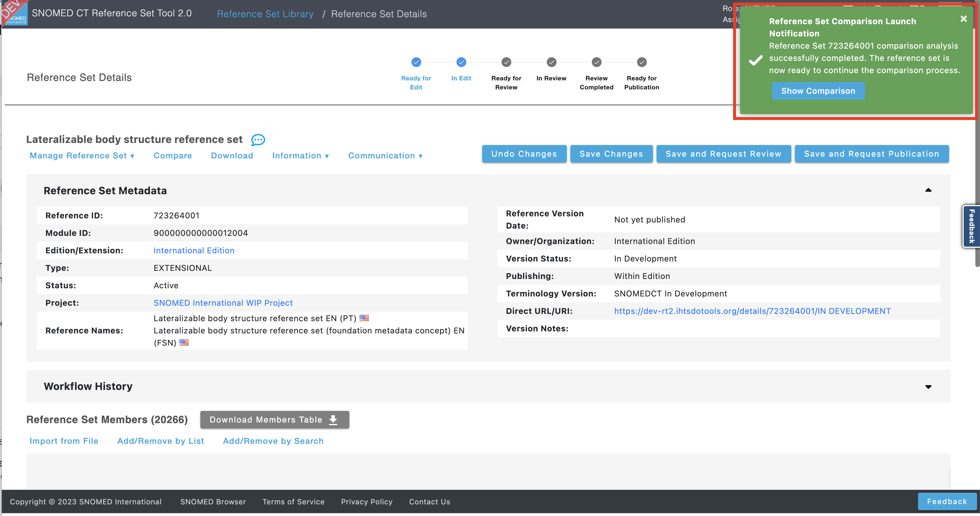The height and width of the screenshot is (516, 980).
Task: Click the blue Feedback button in footer
Action: [x=947, y=501]
